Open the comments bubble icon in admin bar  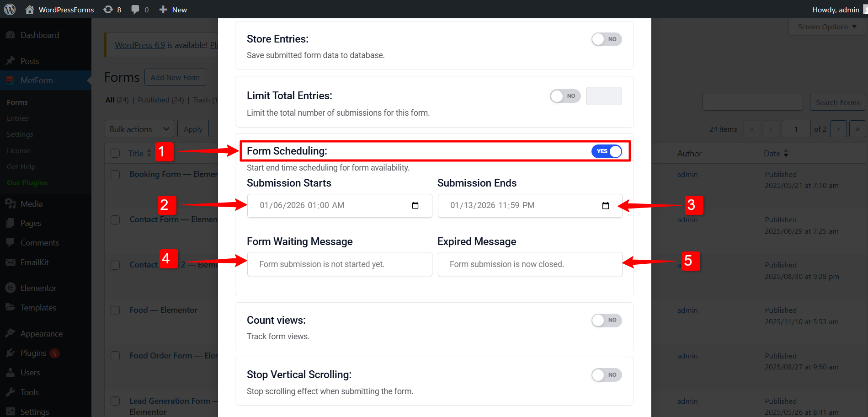pos(135,10)
